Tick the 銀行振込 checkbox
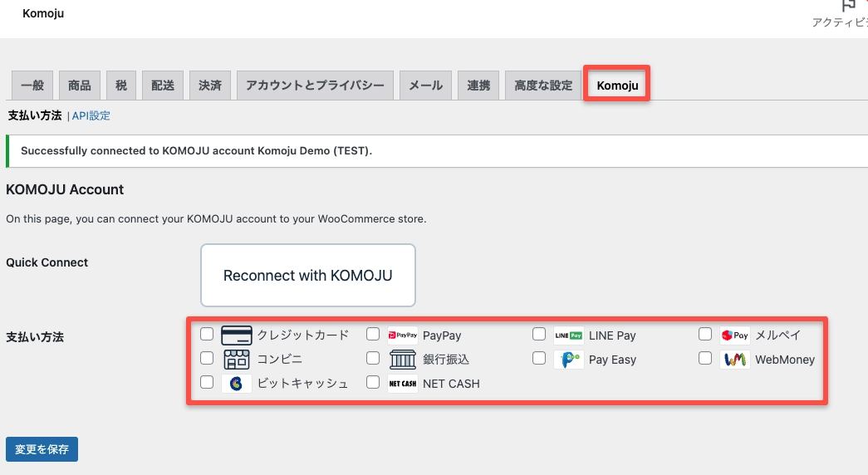This screenshot has height=475, width=868. point(373,358)
